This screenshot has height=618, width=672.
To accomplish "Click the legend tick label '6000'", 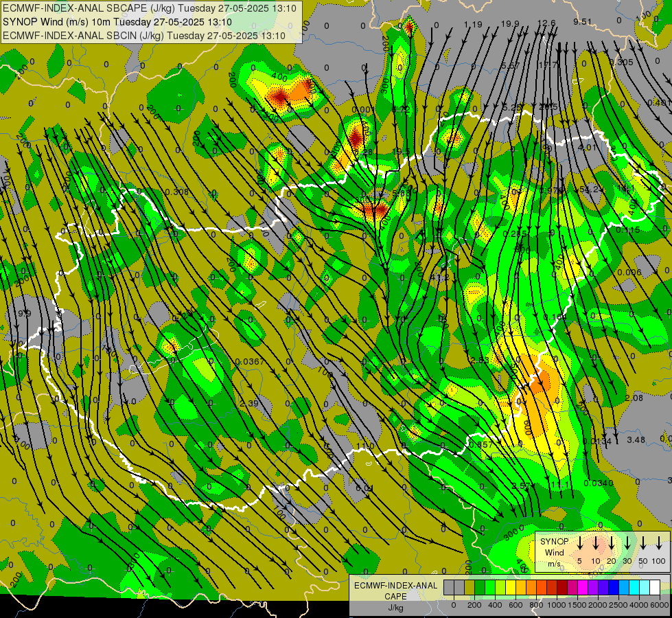I will (659, 605).
